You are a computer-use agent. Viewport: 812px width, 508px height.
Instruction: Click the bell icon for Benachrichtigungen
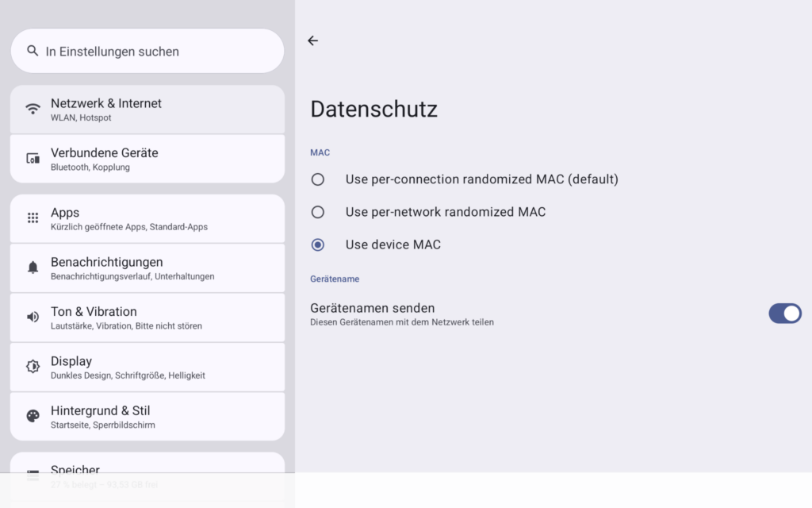point(33,267)
